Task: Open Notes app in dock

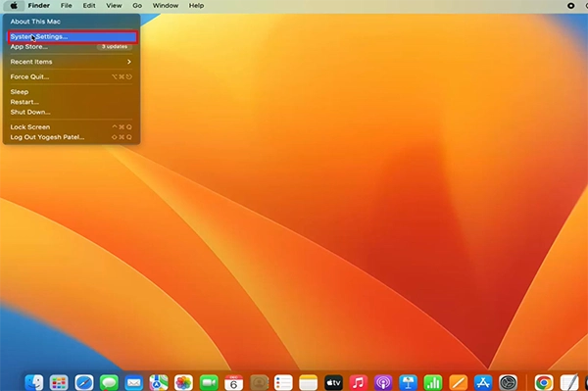Action: (x=309, y=383)
